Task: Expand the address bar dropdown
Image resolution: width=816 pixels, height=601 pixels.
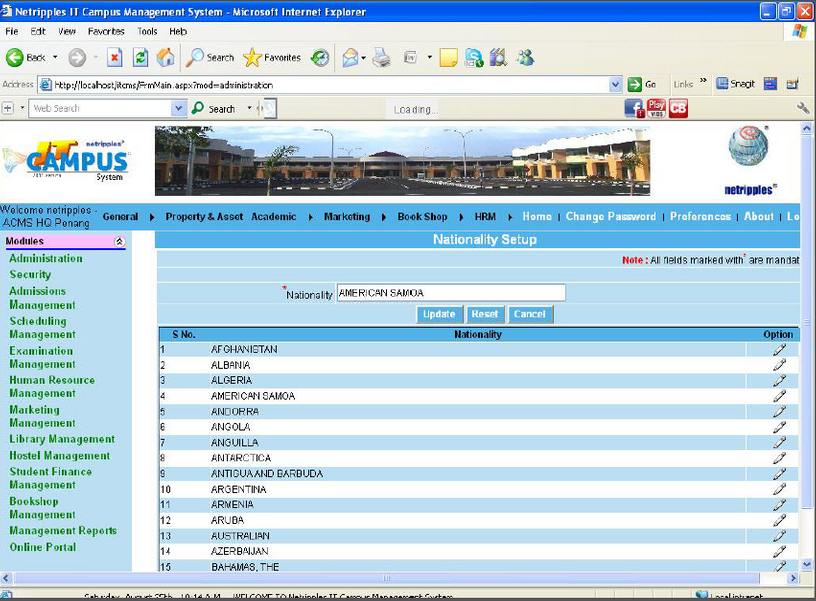Action: 616,84
